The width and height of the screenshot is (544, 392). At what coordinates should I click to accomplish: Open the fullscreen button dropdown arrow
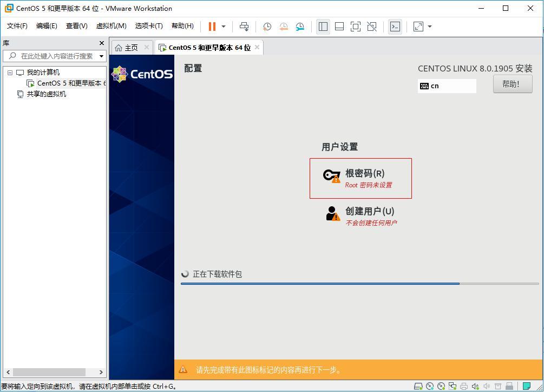tap(429, 26)
